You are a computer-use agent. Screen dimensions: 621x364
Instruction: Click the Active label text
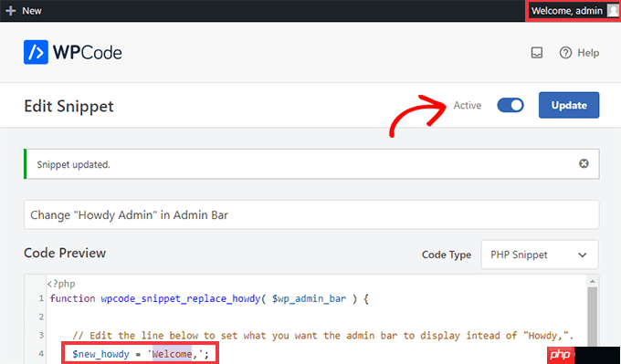click(x=468, y=105)
